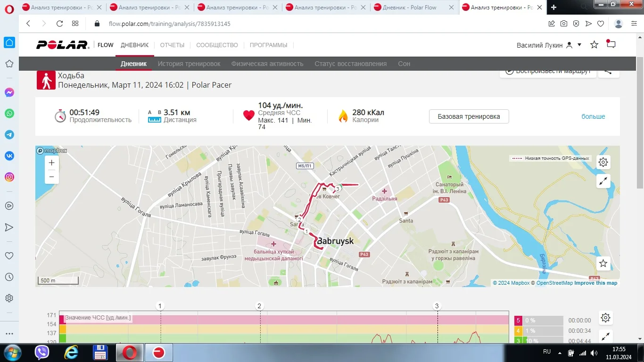Switch to Сон tab

(404, 64)
